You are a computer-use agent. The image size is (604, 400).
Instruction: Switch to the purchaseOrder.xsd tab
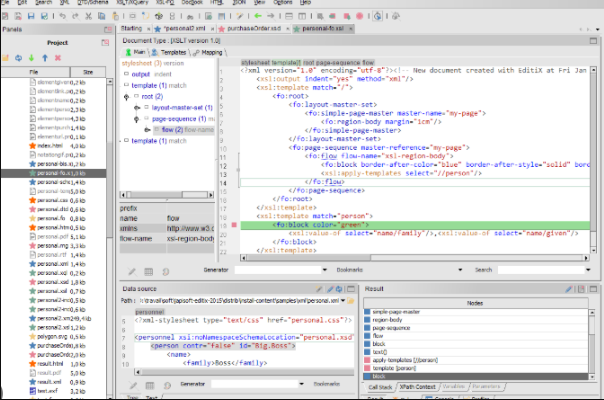click(x=252, y=29)
